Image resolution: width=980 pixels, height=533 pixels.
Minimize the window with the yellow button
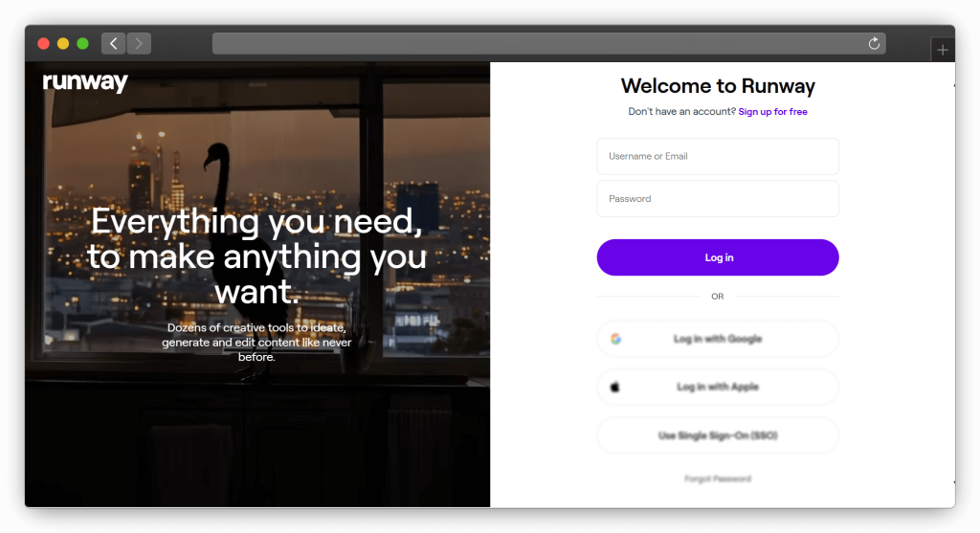click(63, 43)
